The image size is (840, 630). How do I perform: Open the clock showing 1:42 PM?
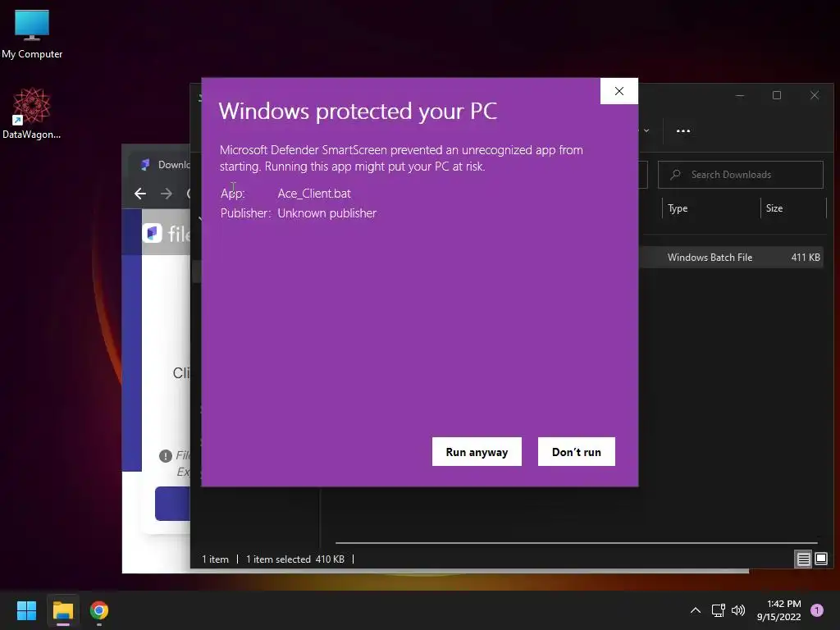tap(778, 610)
